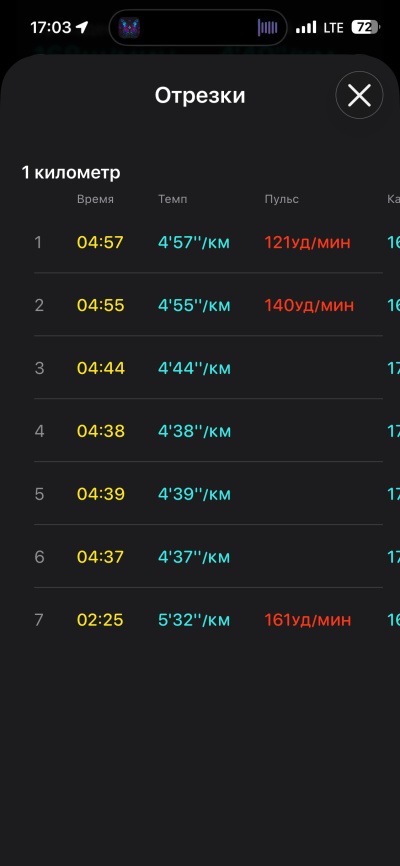The width and height of the screenshot is (400, 866).
Task: Tap the Dynamic Island app icon
Action: pyautogui.click(x=129, y=27)
